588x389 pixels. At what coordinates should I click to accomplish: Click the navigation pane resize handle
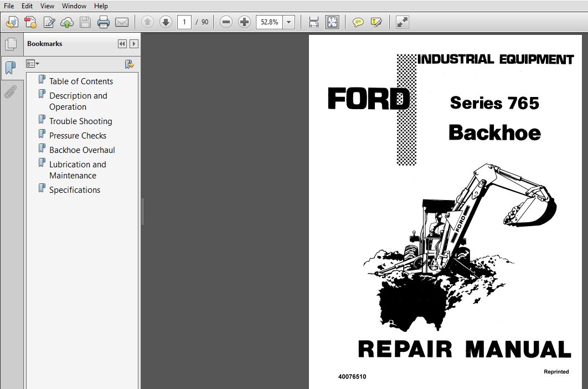click(142, 211)
